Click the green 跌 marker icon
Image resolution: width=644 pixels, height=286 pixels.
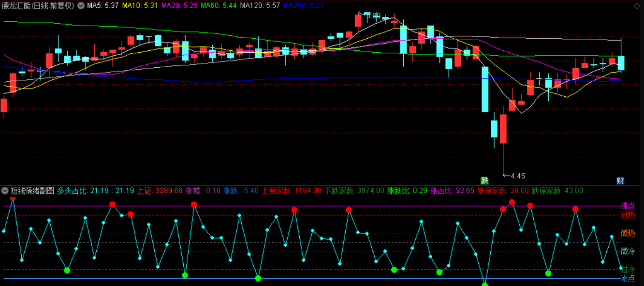click(x=484, y=181)
